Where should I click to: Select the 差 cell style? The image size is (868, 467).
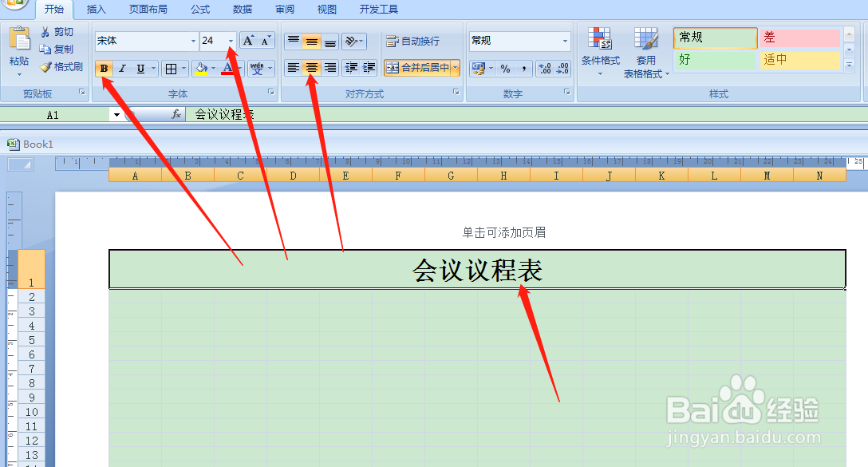pyautogui.click(x=800, y=38)
